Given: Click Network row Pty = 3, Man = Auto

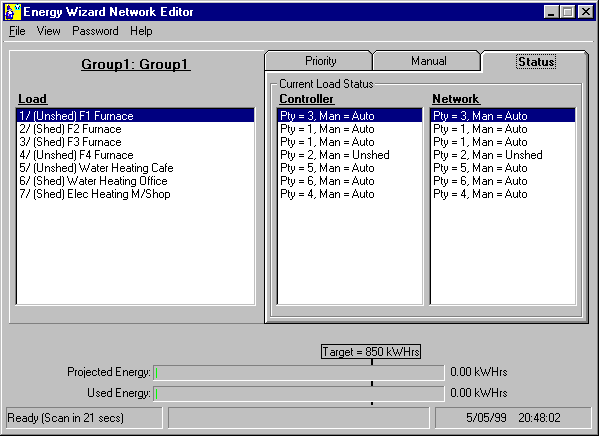Looking at the screenshot, I should [503, 116].
